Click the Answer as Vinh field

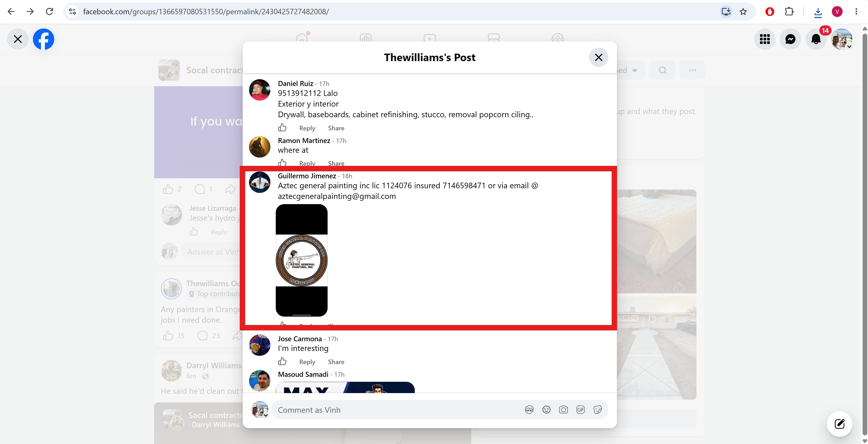212,252
